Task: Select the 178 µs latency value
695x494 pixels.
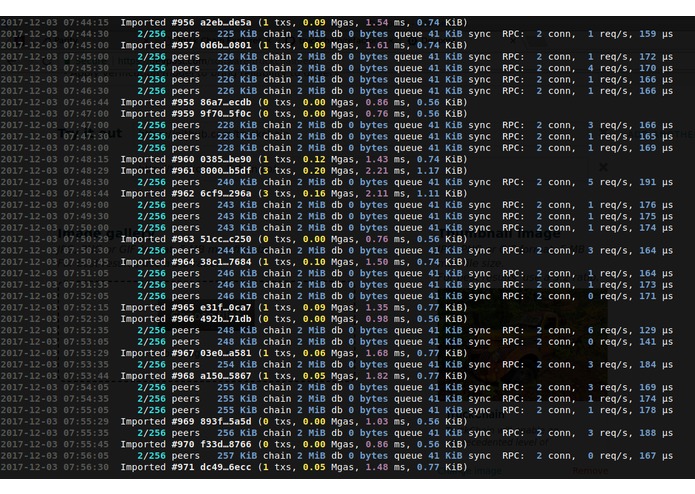Action: 656,410
